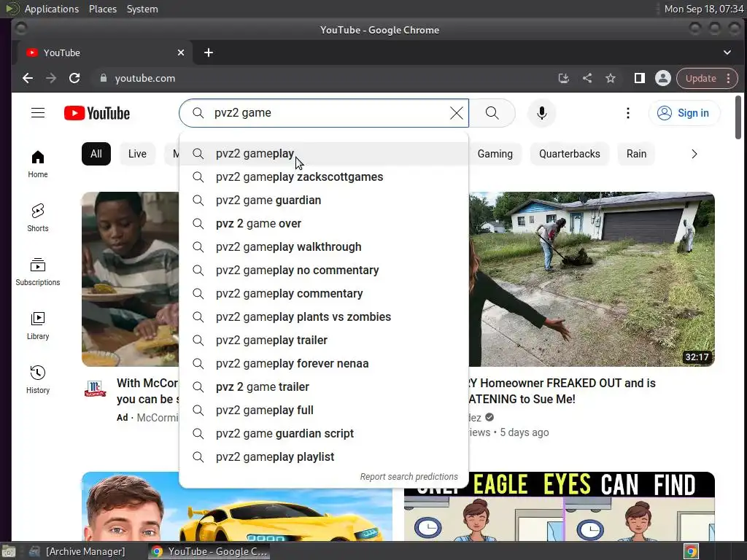Choose suggestion "pvz2 gameplay forever nenaa"
Screen dimensions: 747x560
pos(324,364)
